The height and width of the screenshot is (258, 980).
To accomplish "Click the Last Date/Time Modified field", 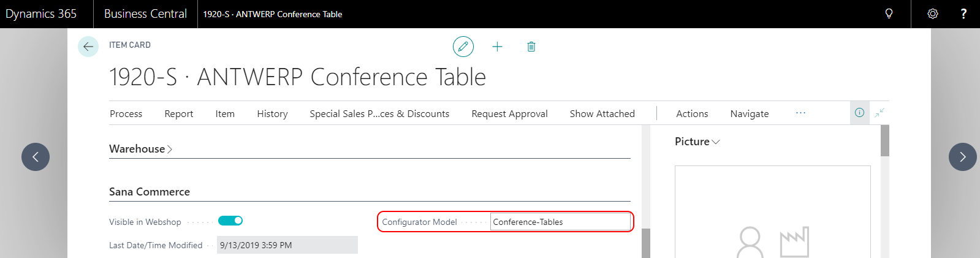I will pos(287,245).
